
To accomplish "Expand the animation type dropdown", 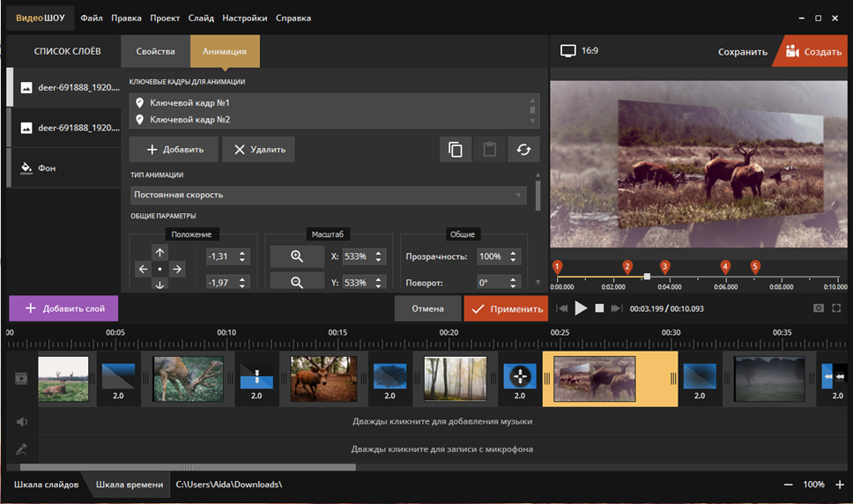I will point(329,195).
